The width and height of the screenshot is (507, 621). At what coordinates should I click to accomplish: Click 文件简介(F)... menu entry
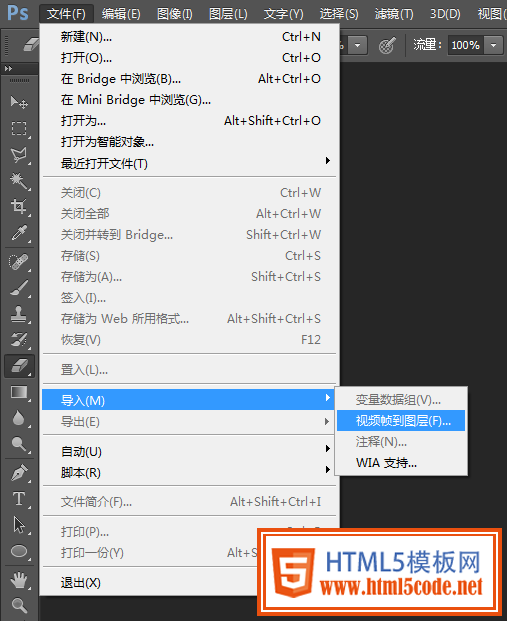189,502
